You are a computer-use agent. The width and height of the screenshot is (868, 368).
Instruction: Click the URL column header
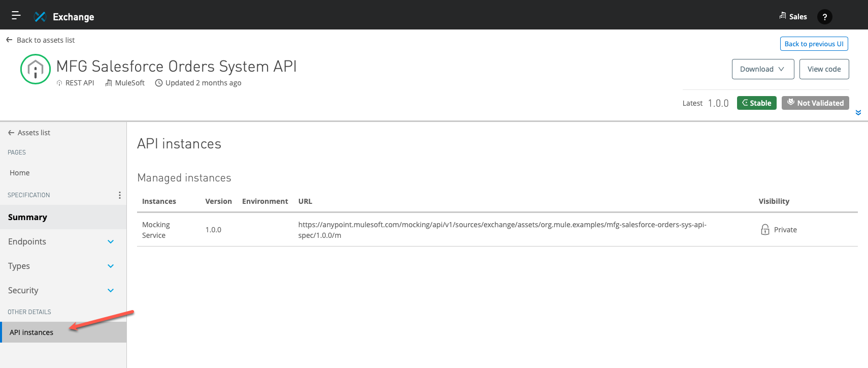[305, 201]
